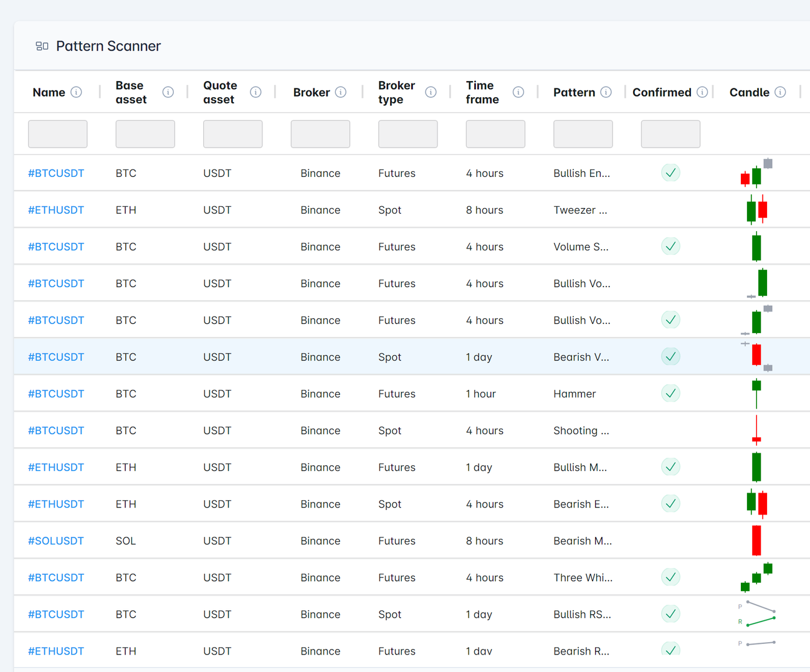This screenshot has height=672, width=810.
Task: Click the Time frame filter input field
Action: (495, 134)
